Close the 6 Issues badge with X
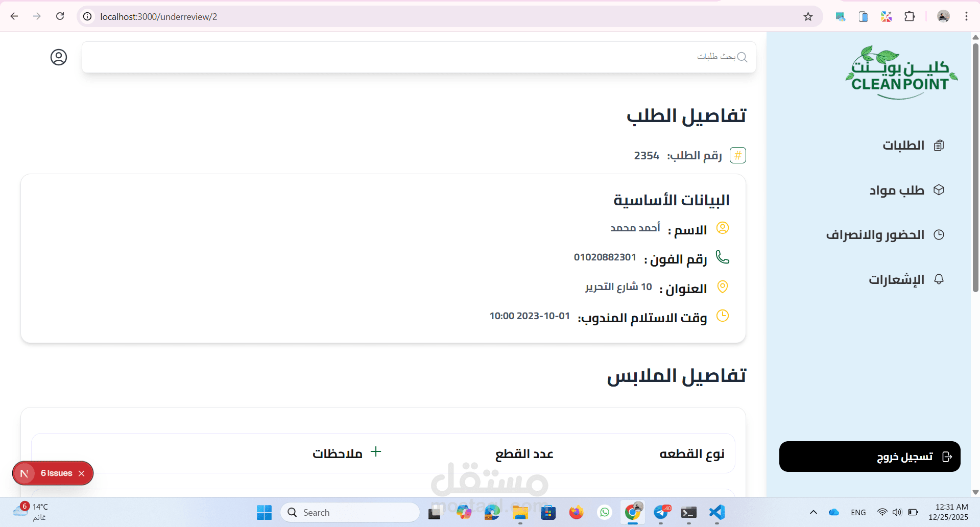Viewport: 980px width, 527px height. coord(81,473)
